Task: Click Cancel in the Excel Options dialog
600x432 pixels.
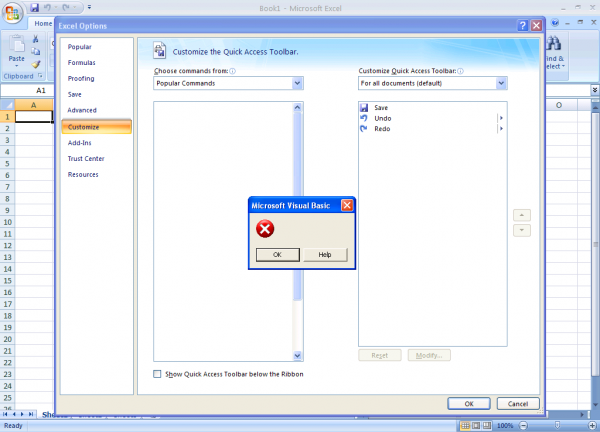Action: tap(518, 404)
